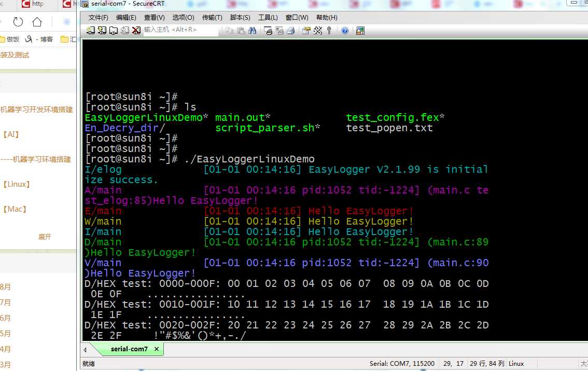Open the 帮助(H) menu
This screenshot has width=588, height=371.
pos(327,18)
